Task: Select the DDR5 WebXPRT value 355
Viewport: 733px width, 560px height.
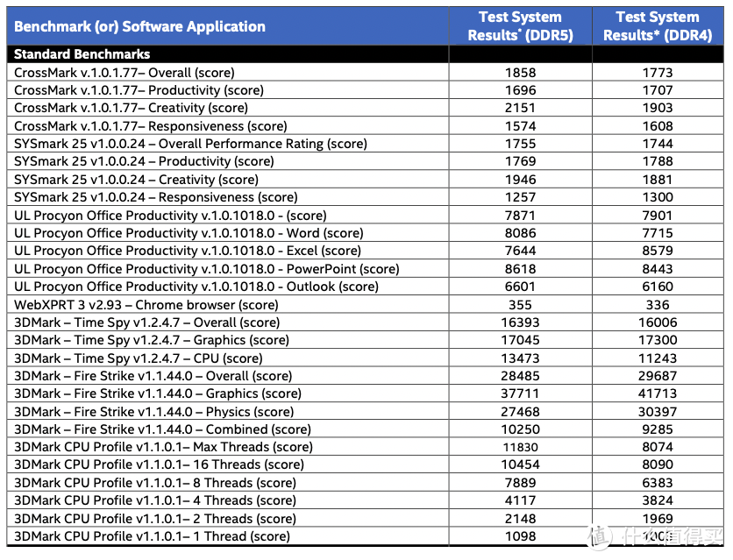Action: pyautogui.click(x=520, y=305)
